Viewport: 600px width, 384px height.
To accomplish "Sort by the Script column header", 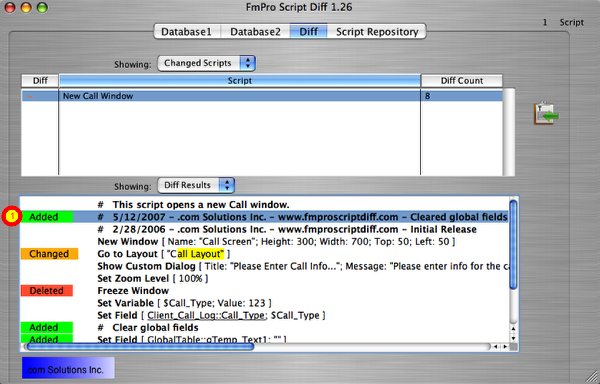I will pos(240,81).
